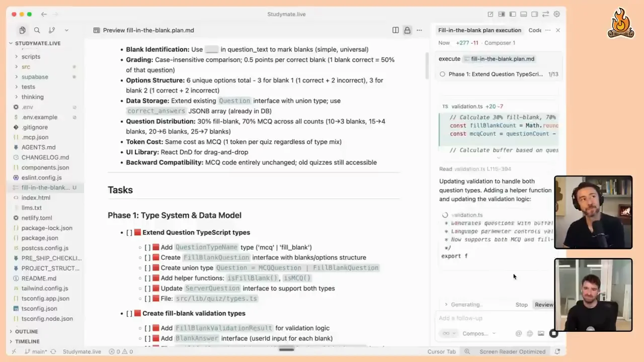Check the 'Extend Question TypeScript types' checkbox

coord(129,232)
